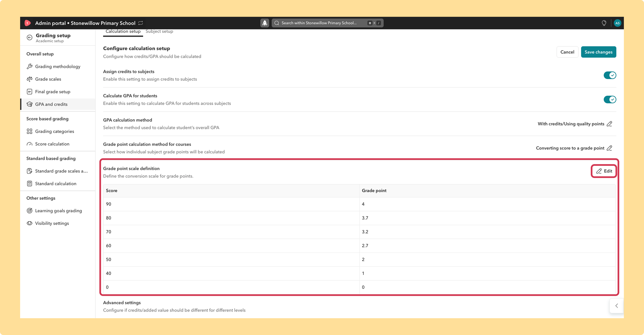Click grade point cell 3.7
This screenshot has width=644, height=335.
pos(487,218)
